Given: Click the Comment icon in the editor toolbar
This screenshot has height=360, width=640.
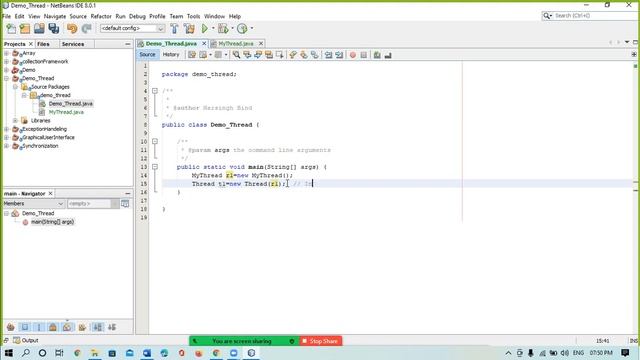Looking at the screenshot, I should tap(377, 55).
